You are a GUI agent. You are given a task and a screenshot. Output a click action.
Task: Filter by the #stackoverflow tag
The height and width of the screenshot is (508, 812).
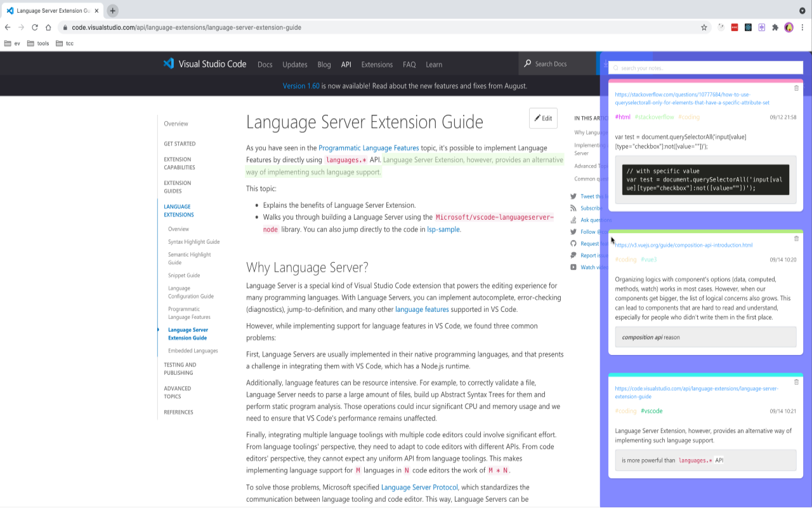(654, 117)
